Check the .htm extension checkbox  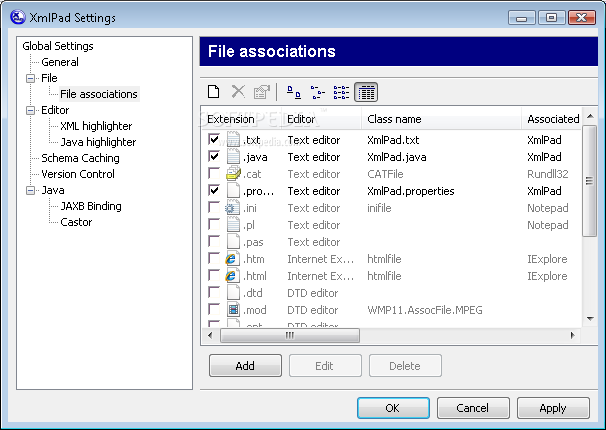click(214, 258)
